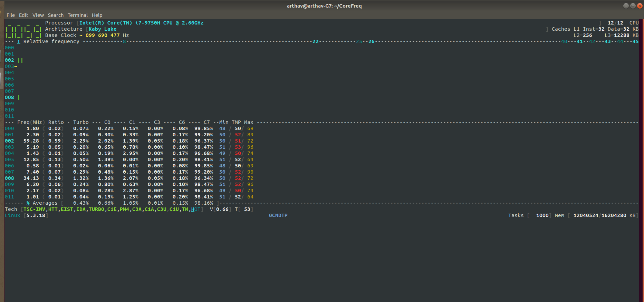Click frequency 5.19 in core 003 row
This screenshot has width=644, height=302.
(x=33, y=147)
